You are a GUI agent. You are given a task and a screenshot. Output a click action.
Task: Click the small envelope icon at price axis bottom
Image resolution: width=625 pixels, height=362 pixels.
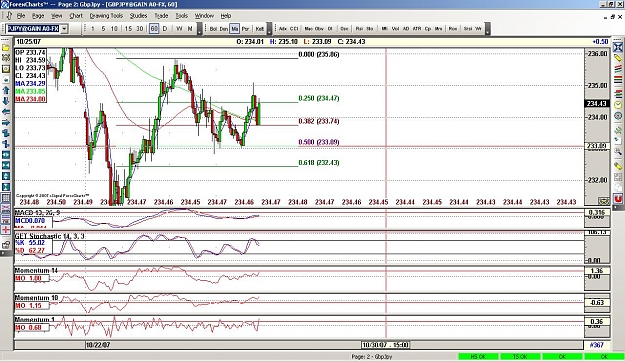click(604, 201)
